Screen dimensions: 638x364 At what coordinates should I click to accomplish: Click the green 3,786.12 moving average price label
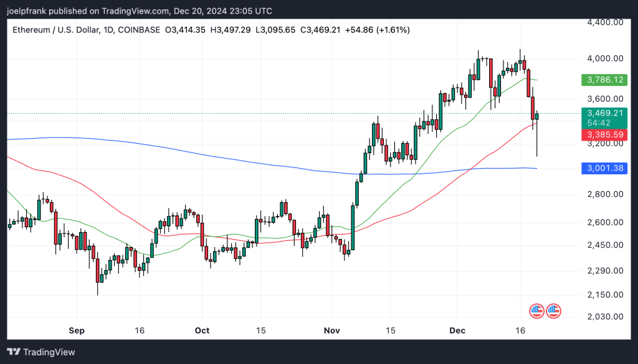(x=603, y=80)
